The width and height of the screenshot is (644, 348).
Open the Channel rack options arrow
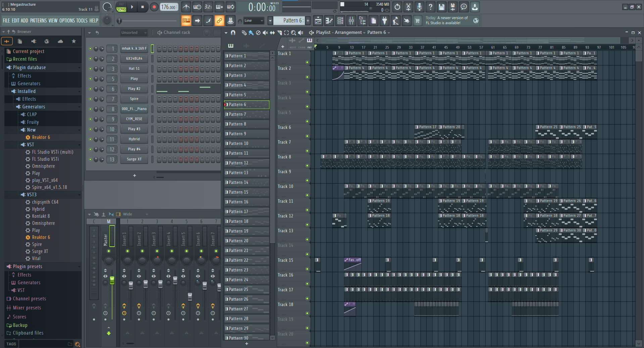point(89,33)
